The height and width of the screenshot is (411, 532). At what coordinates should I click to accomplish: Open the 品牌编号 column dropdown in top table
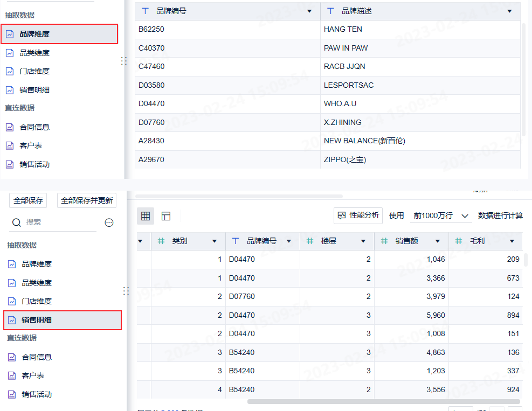pos(309,11)
